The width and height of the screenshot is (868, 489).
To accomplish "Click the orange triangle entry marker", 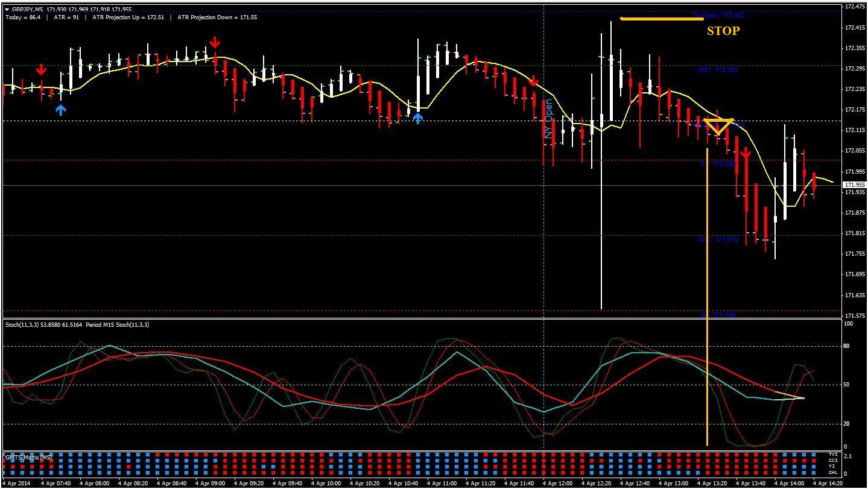I will [x=718, y=126].
